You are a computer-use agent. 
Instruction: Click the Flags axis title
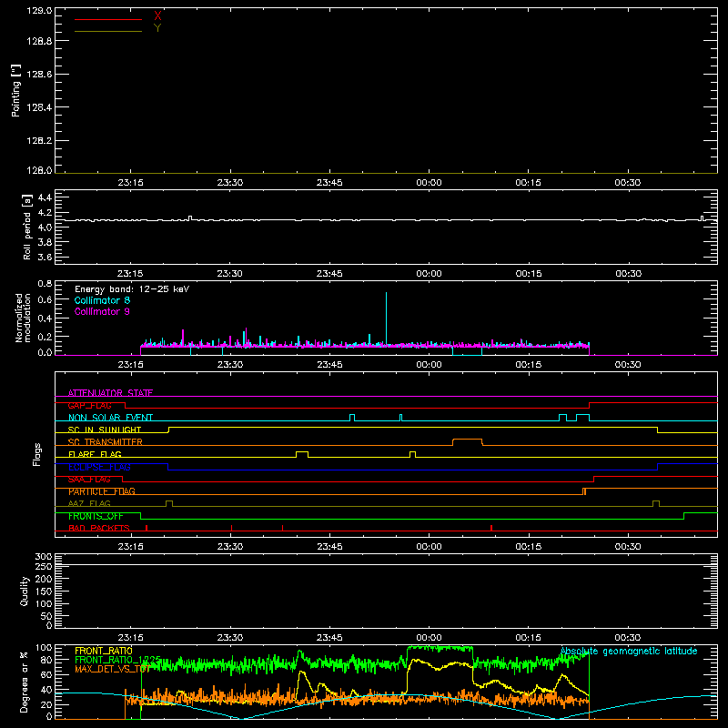(37, 454)
